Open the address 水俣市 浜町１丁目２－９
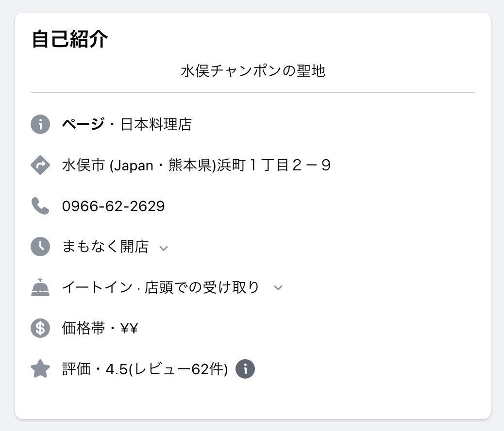 pyautogui.click(x=196, y=166)
